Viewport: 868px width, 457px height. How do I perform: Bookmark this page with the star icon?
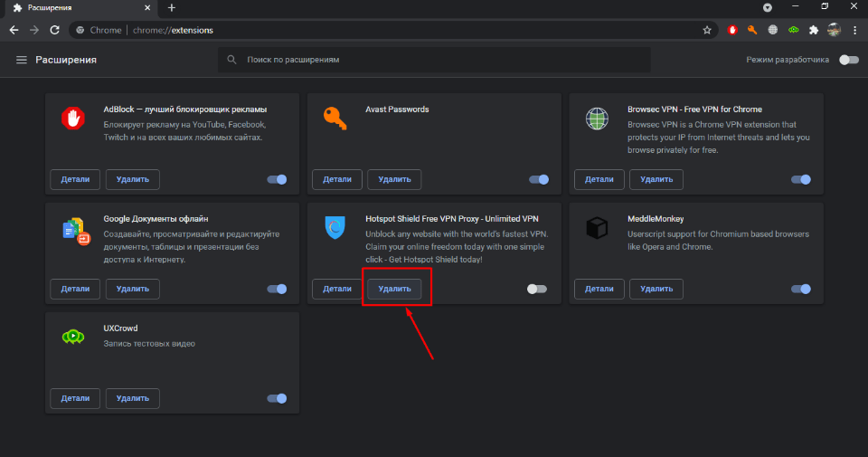pyautogui.click(x=707, y=30)
